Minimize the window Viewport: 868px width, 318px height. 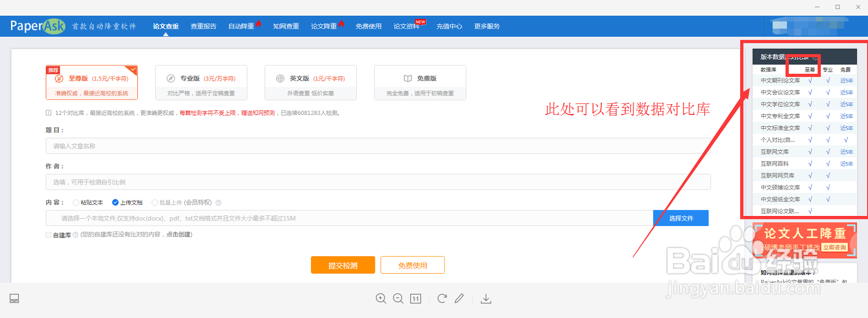[x=818, y=7]
